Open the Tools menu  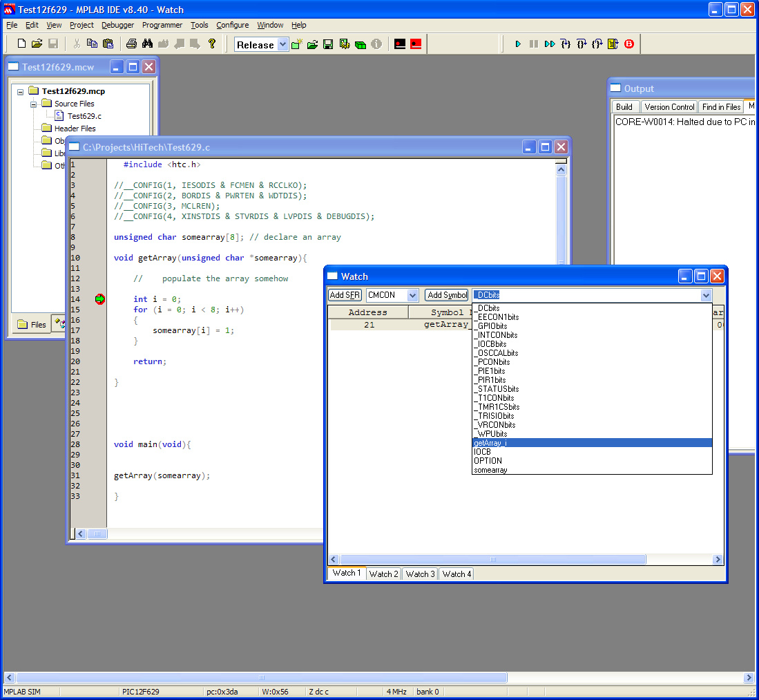point(199,25)
